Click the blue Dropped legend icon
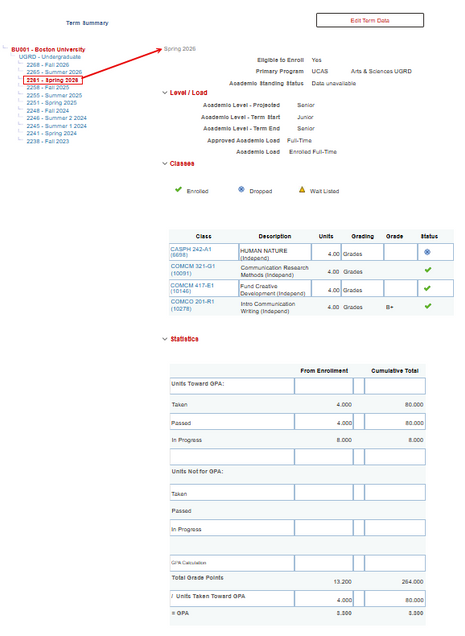 [x=241, y=189]
